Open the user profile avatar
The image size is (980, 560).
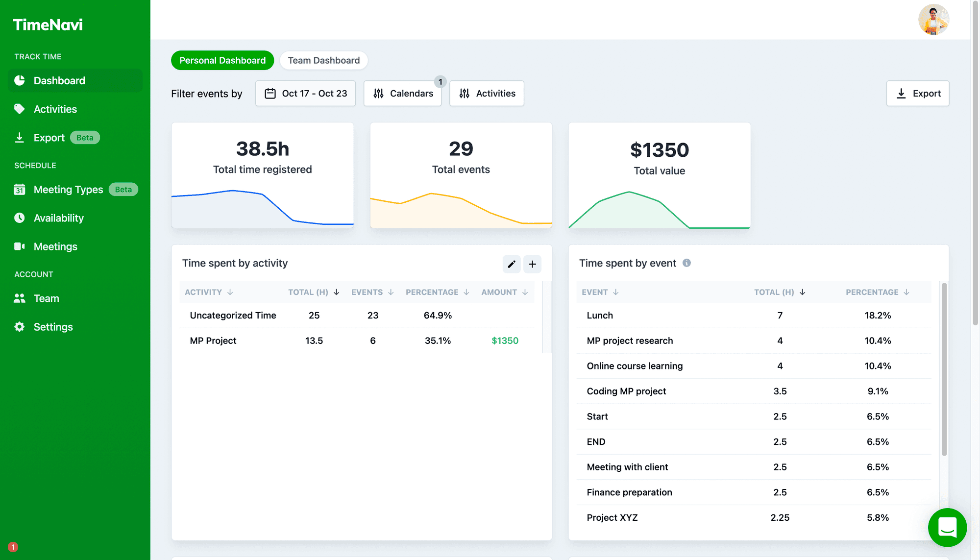click(x=933, y=20)
